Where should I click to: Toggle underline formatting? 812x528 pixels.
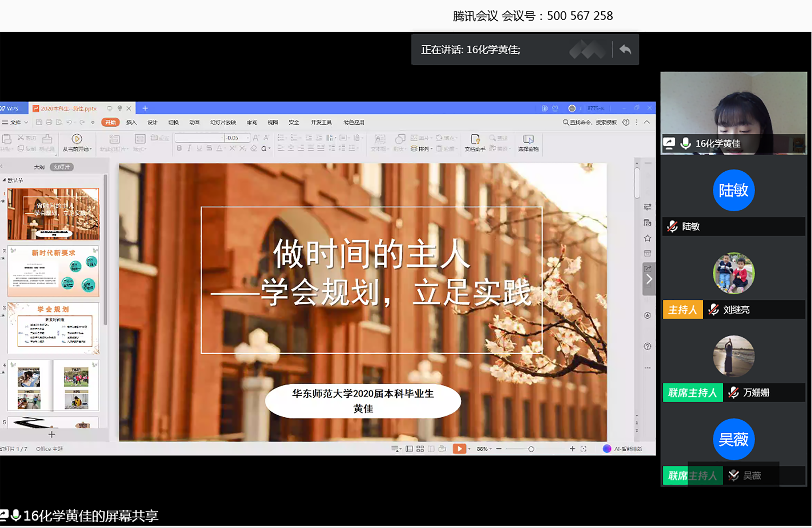[x=199, y=149]
